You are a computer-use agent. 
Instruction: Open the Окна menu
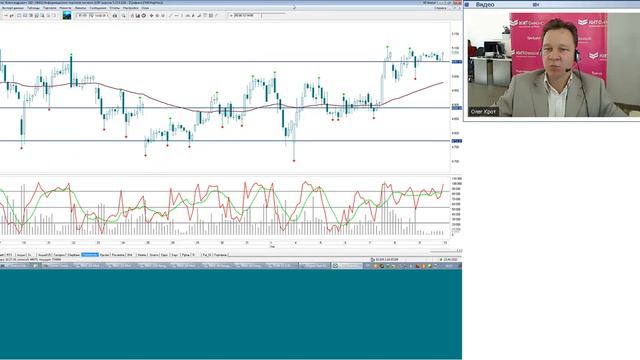click(145, 8)
